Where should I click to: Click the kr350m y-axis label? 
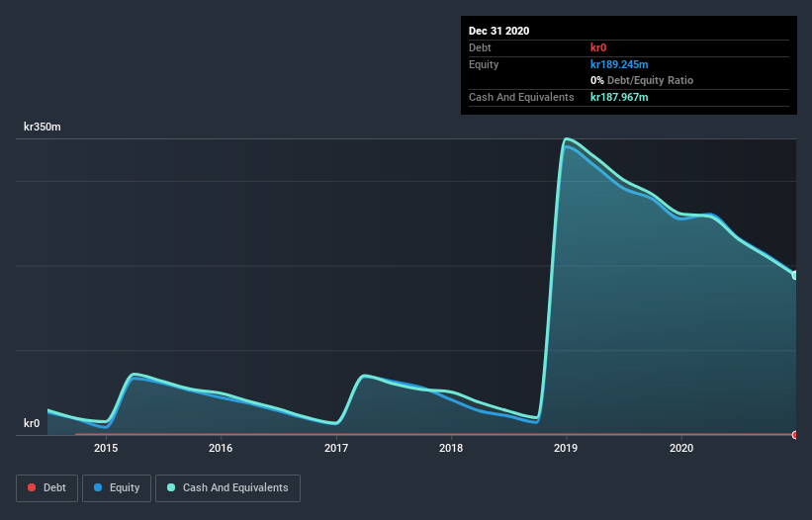[x=43, y=127]
